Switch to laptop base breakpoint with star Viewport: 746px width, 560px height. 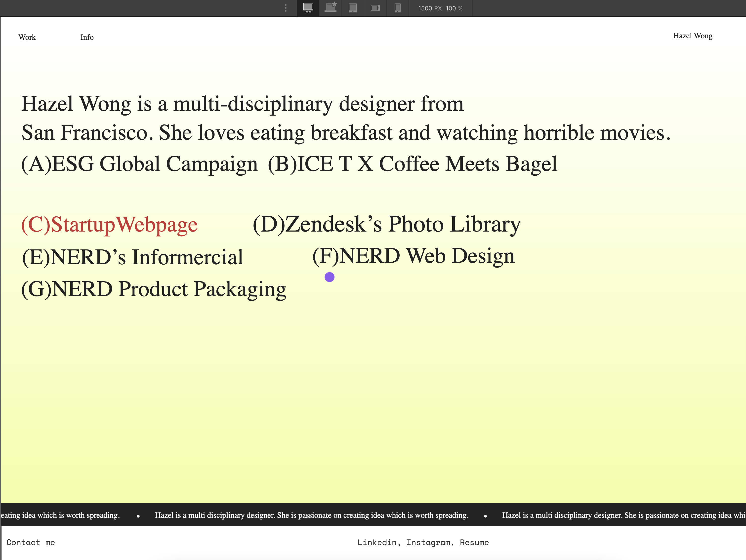point(331,8)
